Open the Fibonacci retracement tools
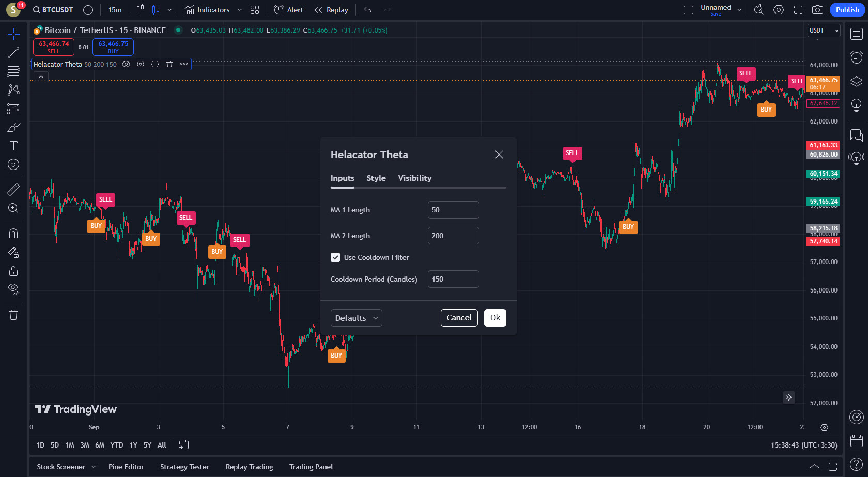The image size is (868, 477). (13, 71)
